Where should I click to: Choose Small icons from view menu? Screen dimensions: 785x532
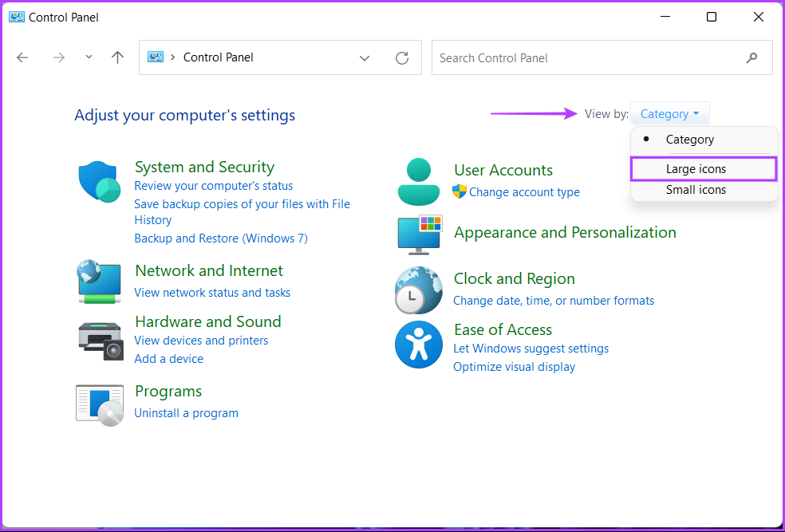point(696,190)
